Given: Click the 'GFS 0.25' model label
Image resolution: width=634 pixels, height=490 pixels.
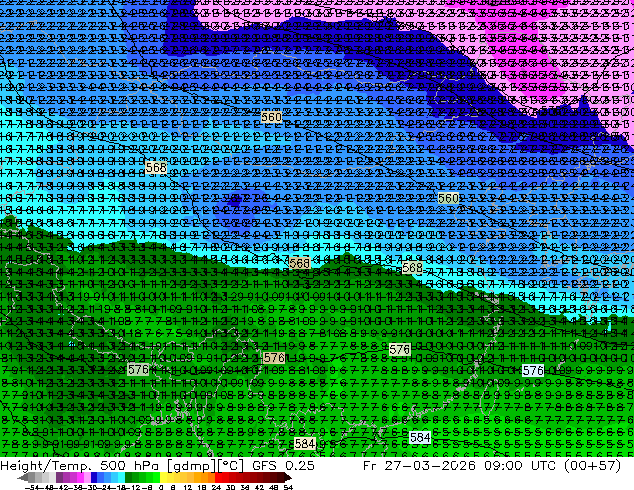Looking at the screenshot, I should [x=283, y=465].
